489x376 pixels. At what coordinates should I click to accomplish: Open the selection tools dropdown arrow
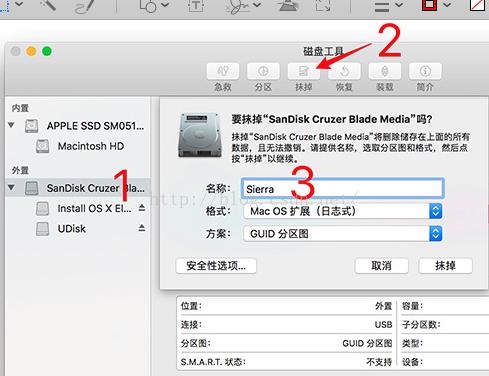click(19, 5)
